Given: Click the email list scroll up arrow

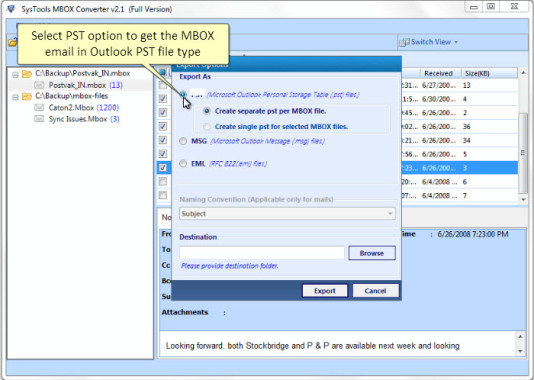Looking at the screenshot, I should click(x=523, y=73).
